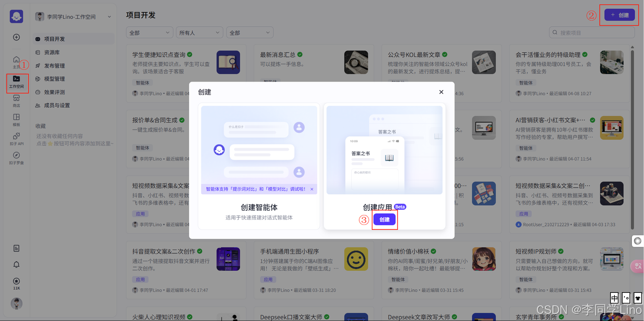Viewport: 644px width, 321px height.
Task: Open the second 全部 filter dropdown
Action: (x=250, y=33)
